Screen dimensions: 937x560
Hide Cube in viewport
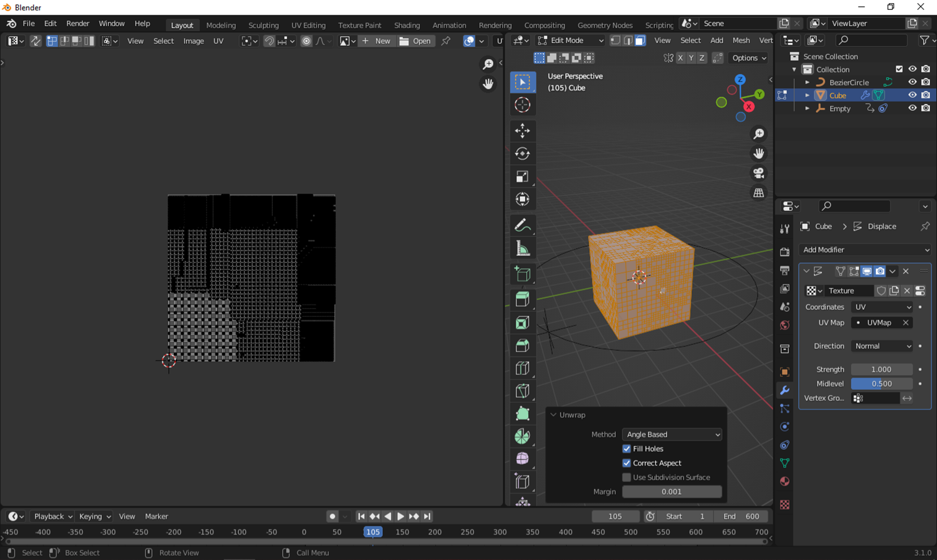(x=913, y=95)
